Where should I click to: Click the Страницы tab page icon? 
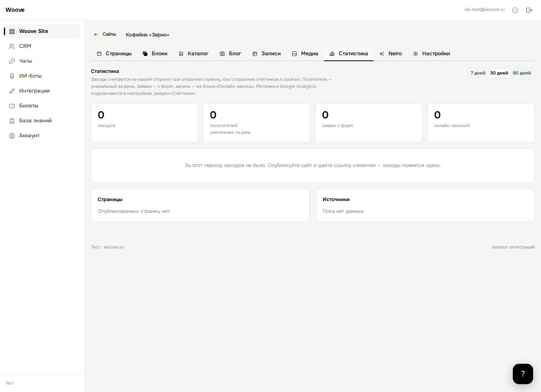tap(99, 54)
